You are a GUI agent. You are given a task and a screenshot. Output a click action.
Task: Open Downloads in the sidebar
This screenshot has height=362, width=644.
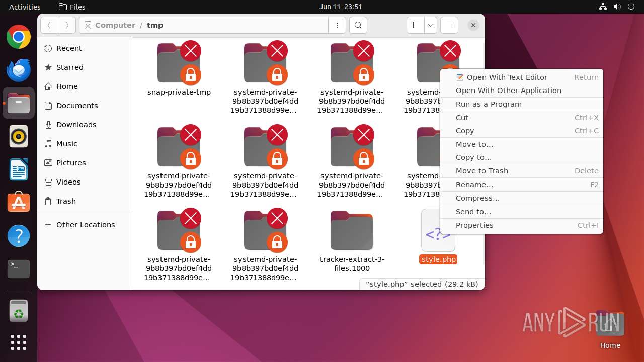[85, 125]
